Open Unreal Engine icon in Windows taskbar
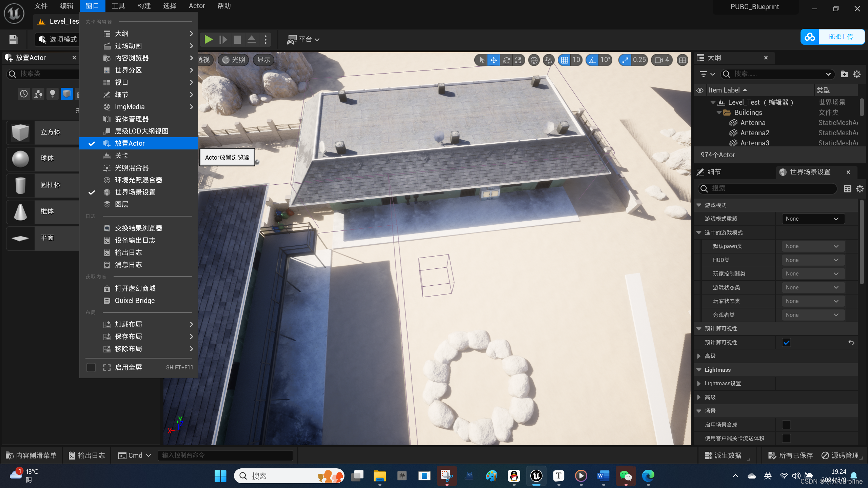Viewport: 868px width, 488px height. click(536, 476)
